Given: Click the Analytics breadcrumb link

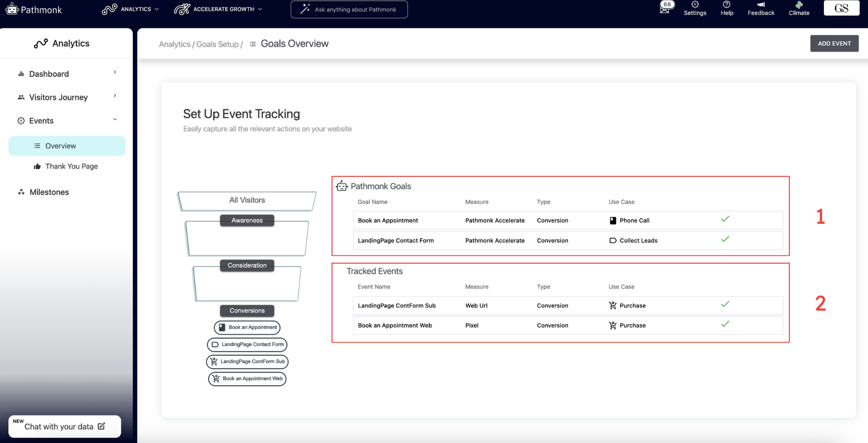Looking at the screenshot, I should point(175,44).
